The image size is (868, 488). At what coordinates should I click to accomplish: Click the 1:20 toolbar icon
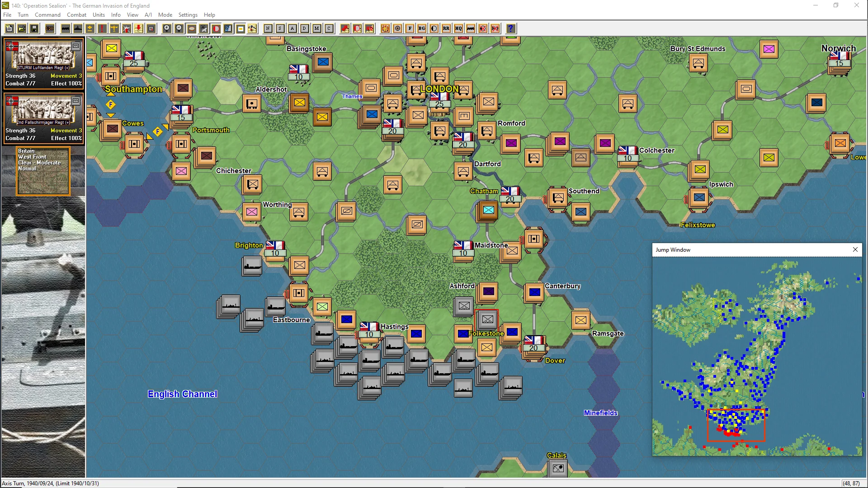coord(50,28)
